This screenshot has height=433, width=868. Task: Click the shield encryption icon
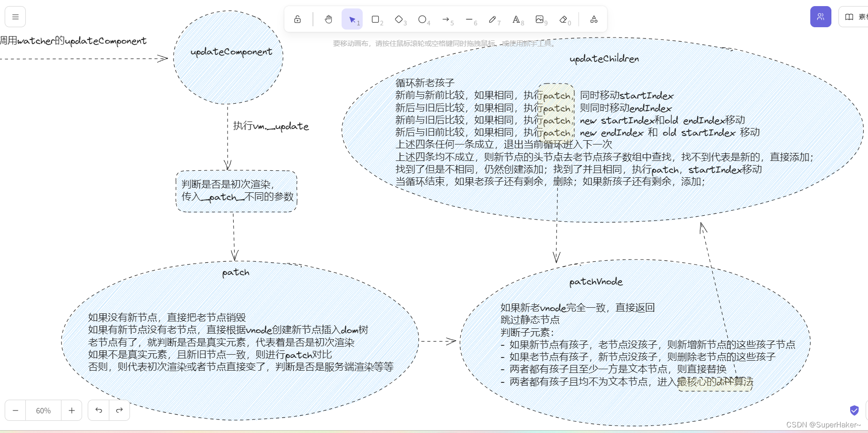tap(854, 410)
